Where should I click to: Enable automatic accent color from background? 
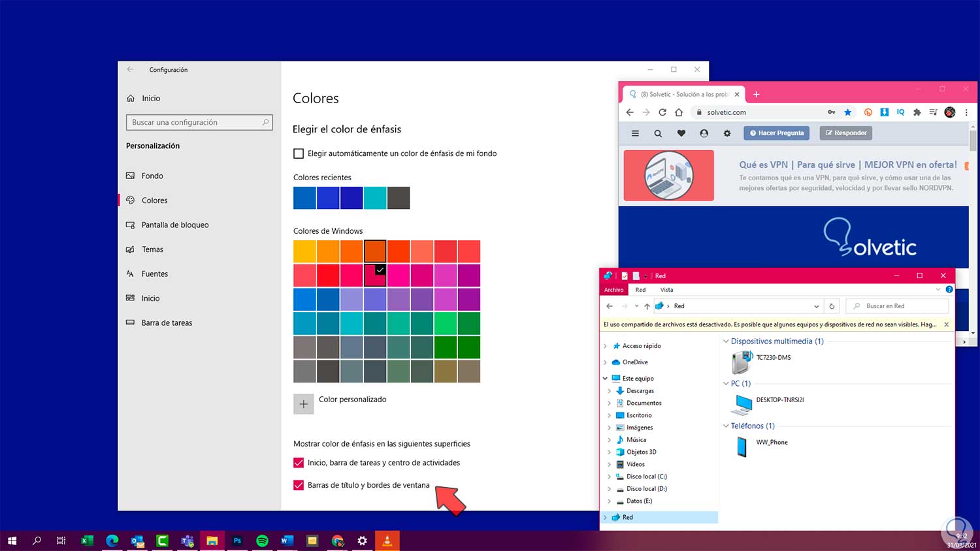point(299,153)
